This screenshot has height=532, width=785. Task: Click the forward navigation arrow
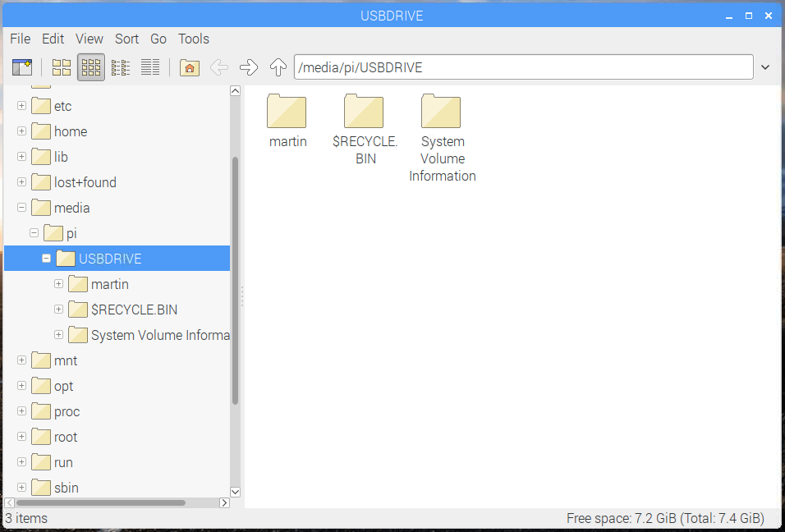[x=249, y=66]
